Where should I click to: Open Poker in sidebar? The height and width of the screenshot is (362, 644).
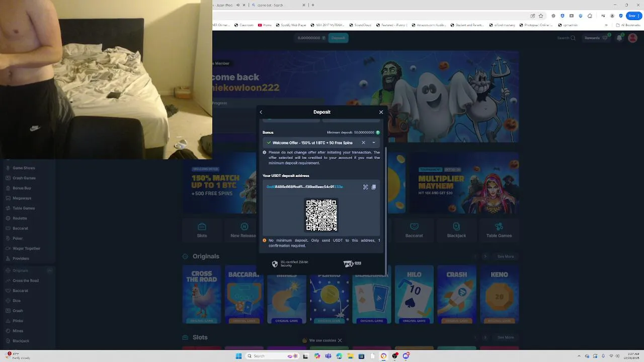coord(18,238)
